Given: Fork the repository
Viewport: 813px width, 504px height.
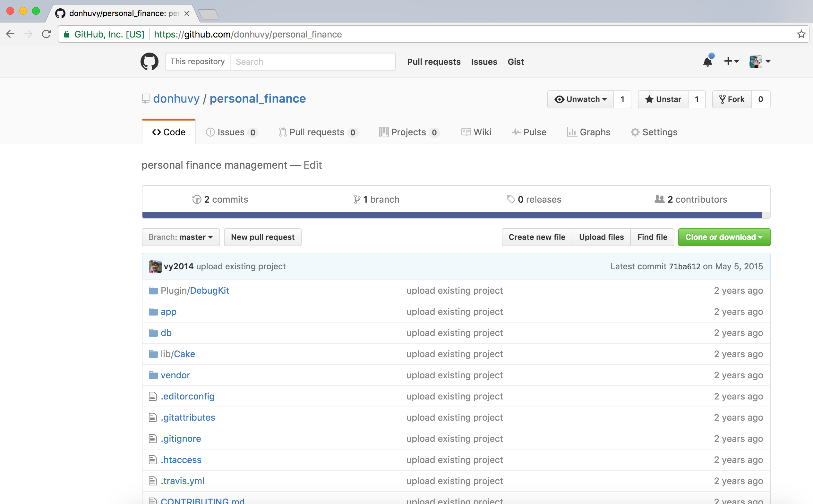Looking at the screenshot, I should 732,99.
